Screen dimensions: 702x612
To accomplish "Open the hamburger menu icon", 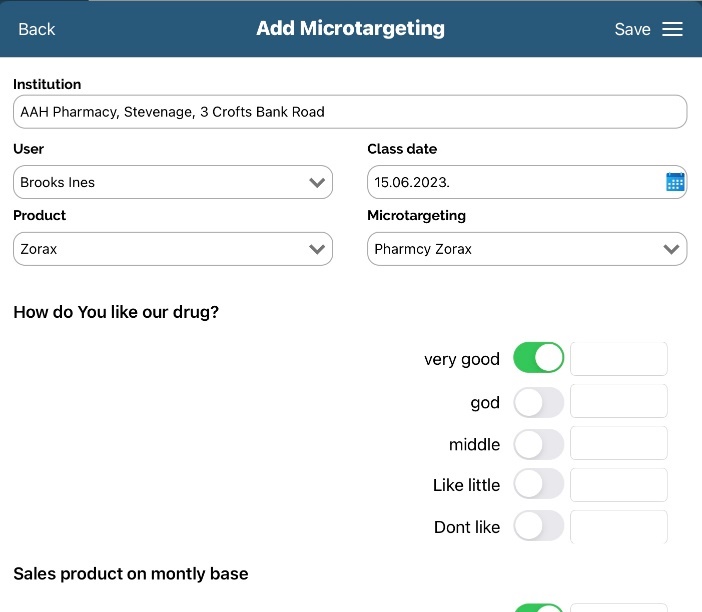I will pyautogui.click(x=673, y=29).
